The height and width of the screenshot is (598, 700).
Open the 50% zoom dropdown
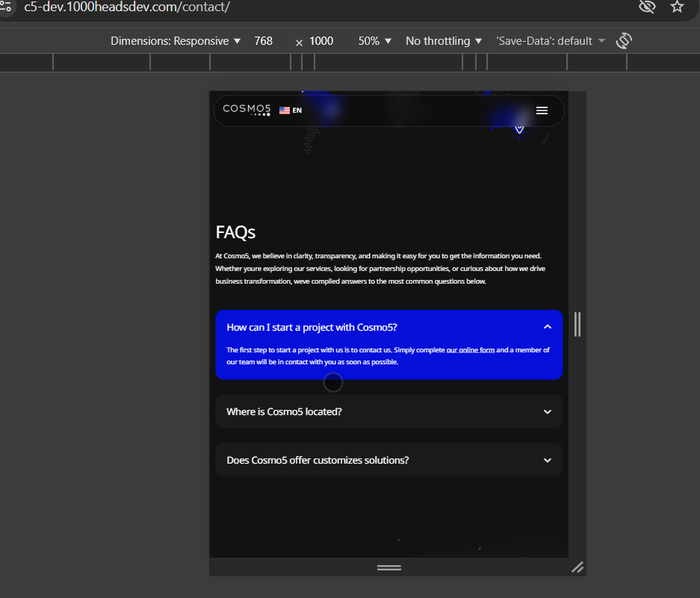coord(374,41)
